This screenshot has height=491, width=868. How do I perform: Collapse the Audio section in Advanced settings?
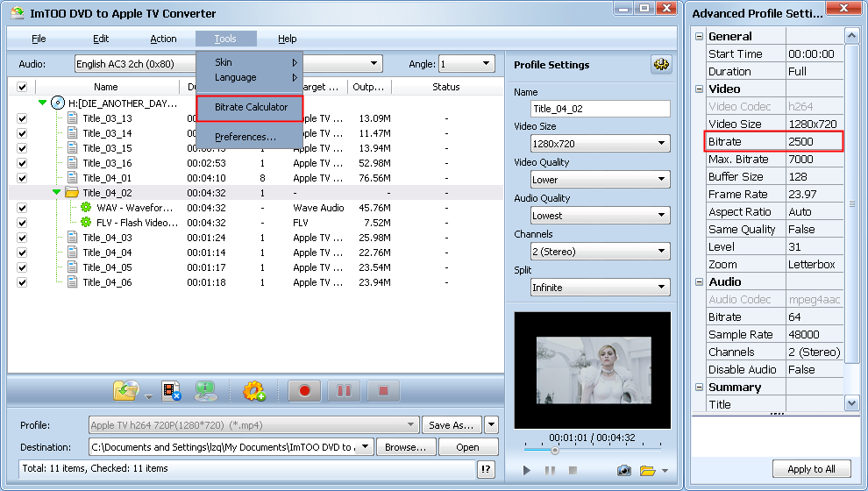699,281
